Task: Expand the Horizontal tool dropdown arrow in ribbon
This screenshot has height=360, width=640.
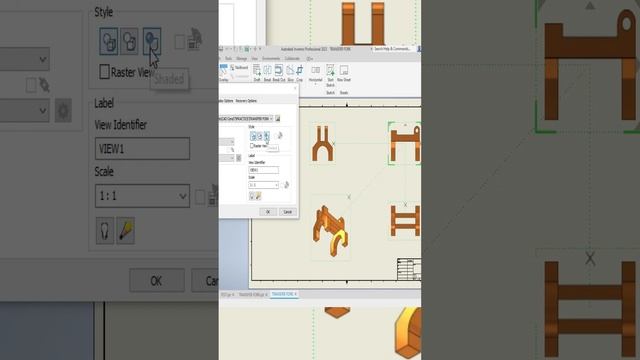Action: [x=316, y=84]
